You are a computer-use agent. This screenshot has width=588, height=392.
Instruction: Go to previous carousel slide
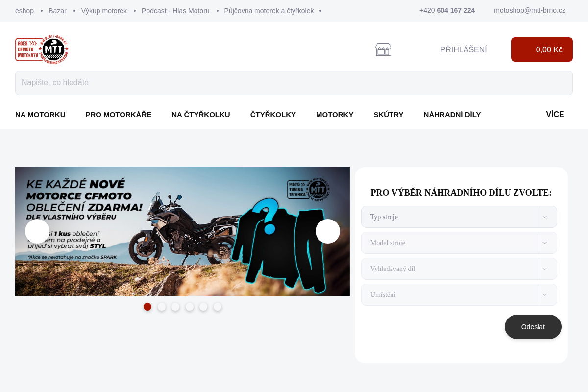37,231
